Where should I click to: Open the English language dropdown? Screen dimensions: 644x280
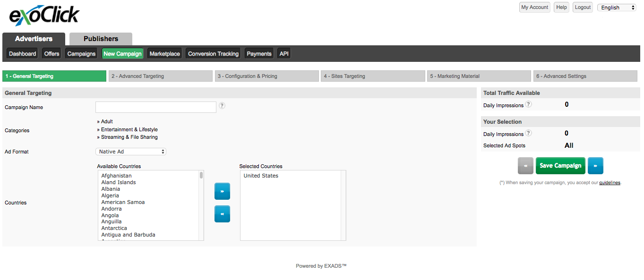[x=617, y=8]
